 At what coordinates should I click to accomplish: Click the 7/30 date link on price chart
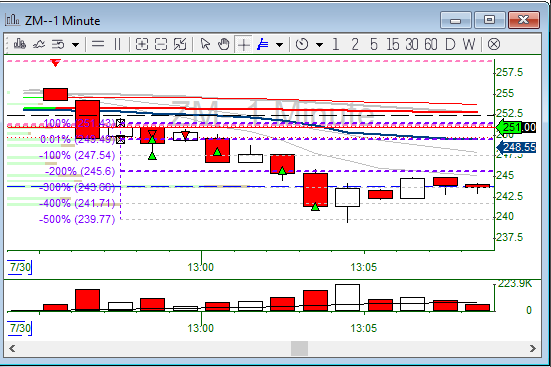click(20, 267)
